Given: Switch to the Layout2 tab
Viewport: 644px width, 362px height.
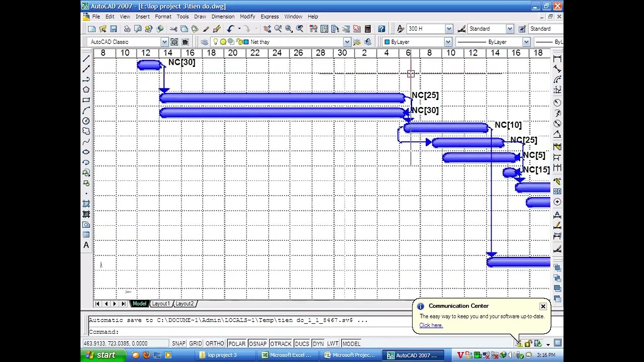Looking at the screenshot, I should [x=185, y=304].
